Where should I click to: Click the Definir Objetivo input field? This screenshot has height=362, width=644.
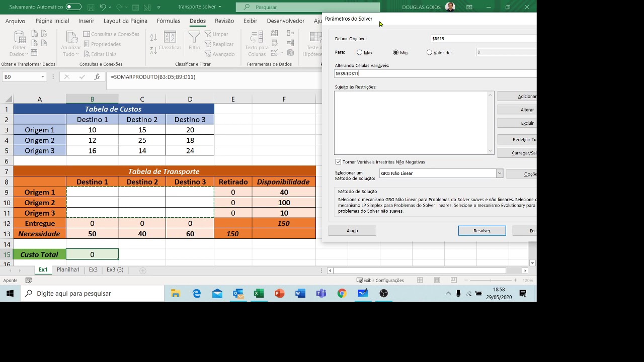484,39
